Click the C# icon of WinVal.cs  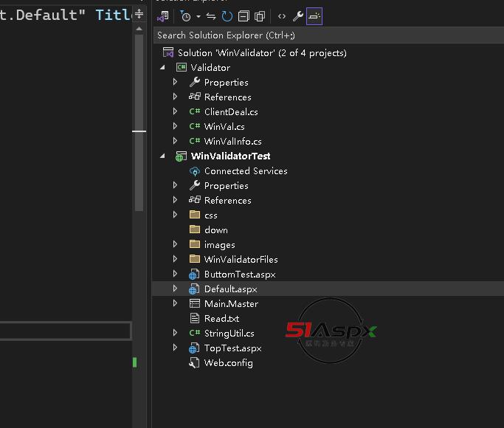coord(195,127)
